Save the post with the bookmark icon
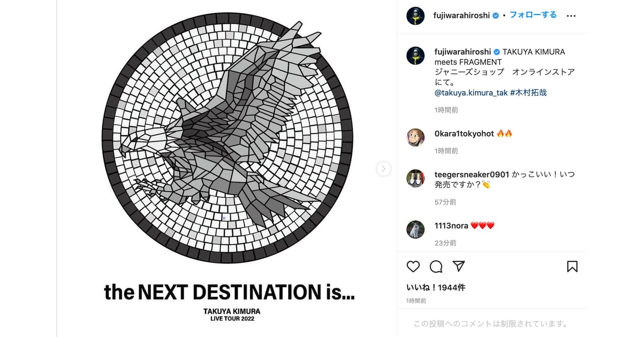The image size is (644, 337). coord(572,267)
